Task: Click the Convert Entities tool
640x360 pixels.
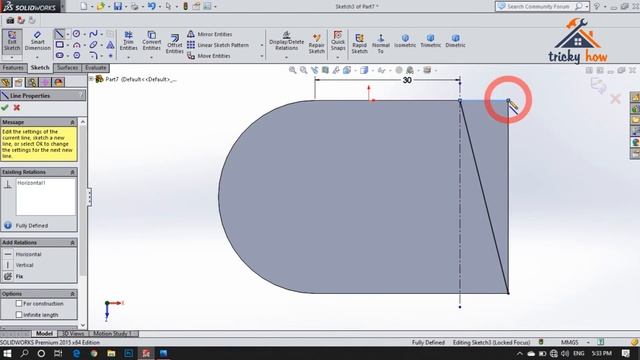Action: click(151, 41)
